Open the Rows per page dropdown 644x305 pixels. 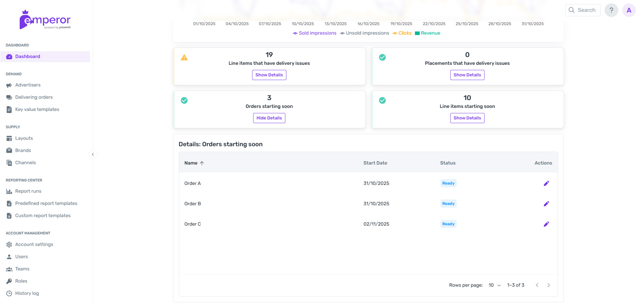[x=494, y=285]
